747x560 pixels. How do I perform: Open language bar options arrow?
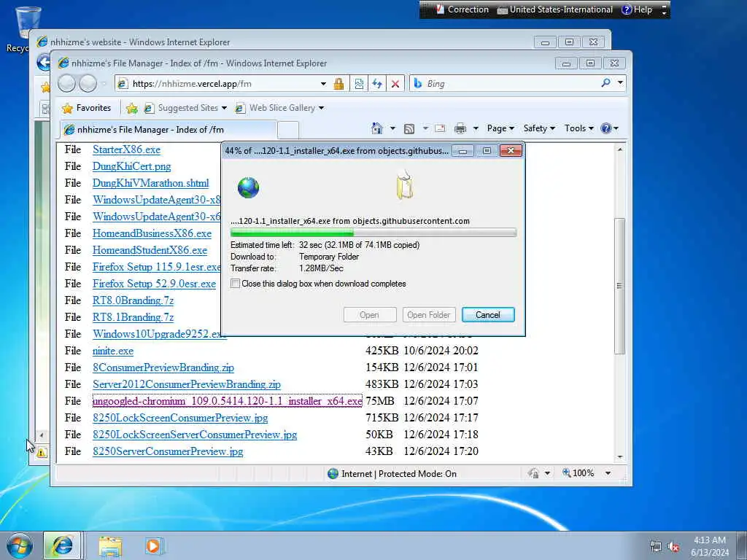point(664,10)
